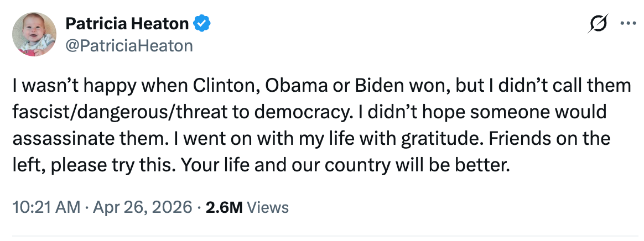Click the 2.6M view count number
This screenshot has height=241, width=644.
coord(224,207)
